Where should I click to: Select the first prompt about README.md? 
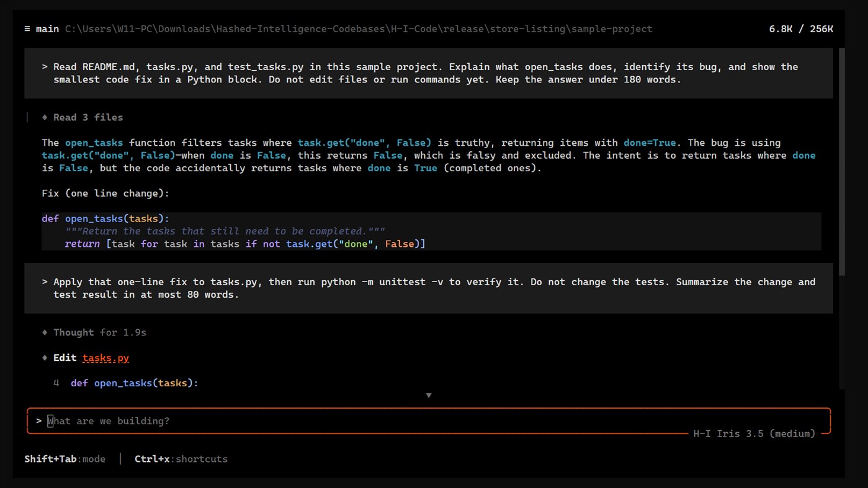(429, 73)
